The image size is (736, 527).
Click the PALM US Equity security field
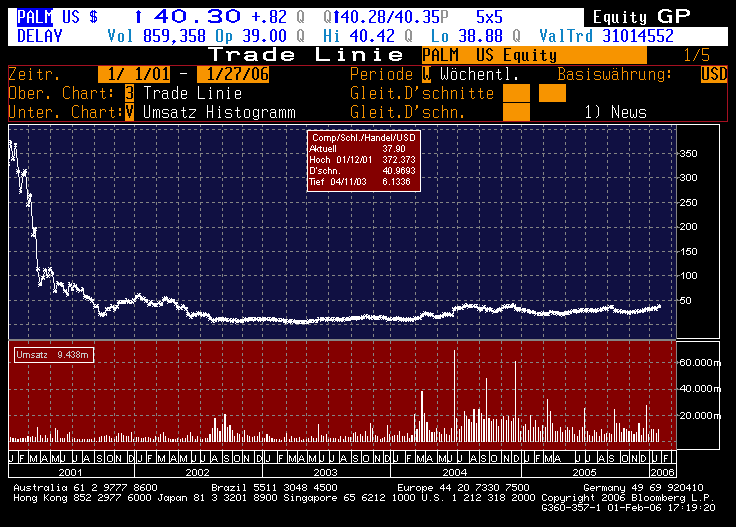coord(534,55)
